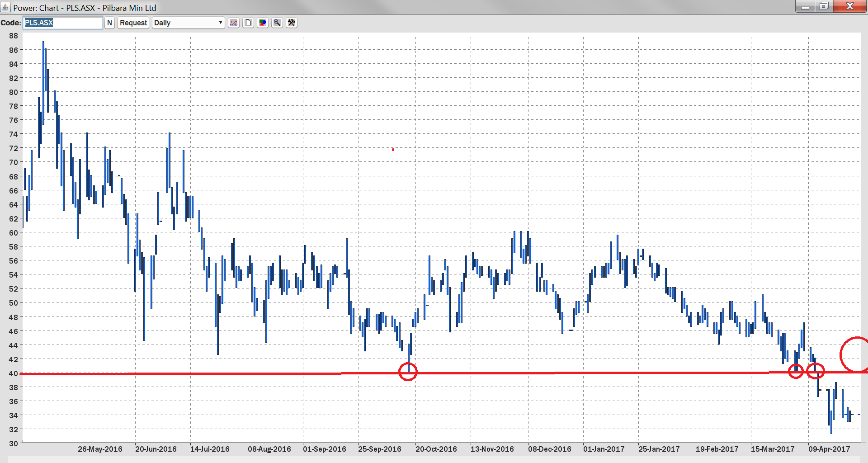
Task: Minimize the Power Chart window
Action: (805, 6)
